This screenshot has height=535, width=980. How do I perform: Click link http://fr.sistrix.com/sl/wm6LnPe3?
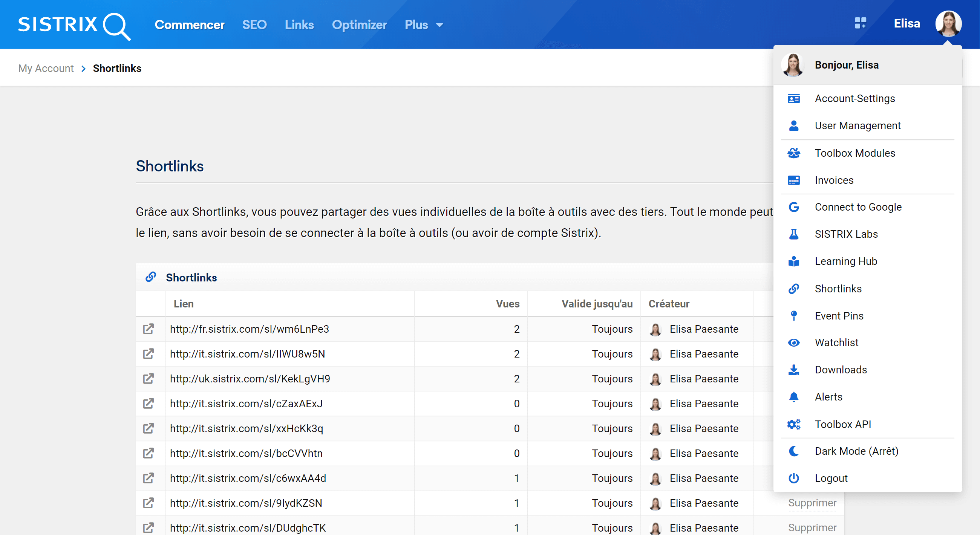pyautogui.click(x=250, y=329)
